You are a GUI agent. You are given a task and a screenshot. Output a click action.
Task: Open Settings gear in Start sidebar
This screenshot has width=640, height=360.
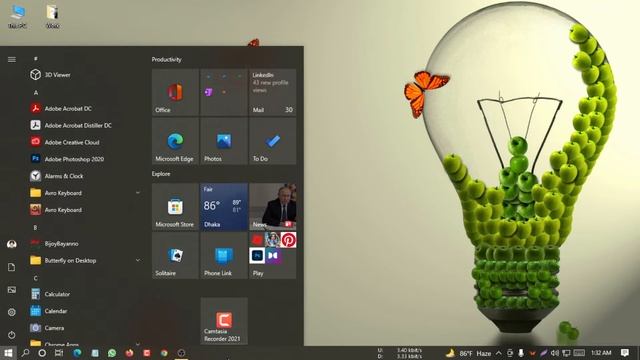11,312
